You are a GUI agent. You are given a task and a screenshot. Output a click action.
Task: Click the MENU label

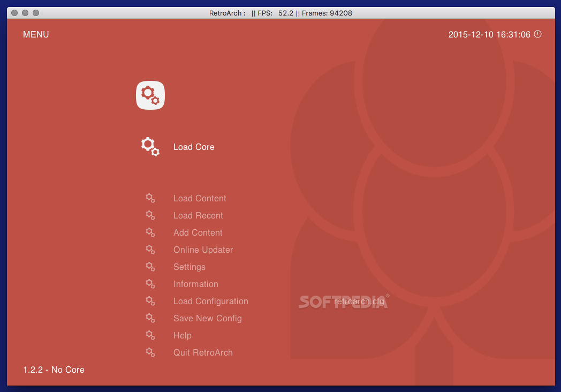pyautogui.click(x=35, y=34)
